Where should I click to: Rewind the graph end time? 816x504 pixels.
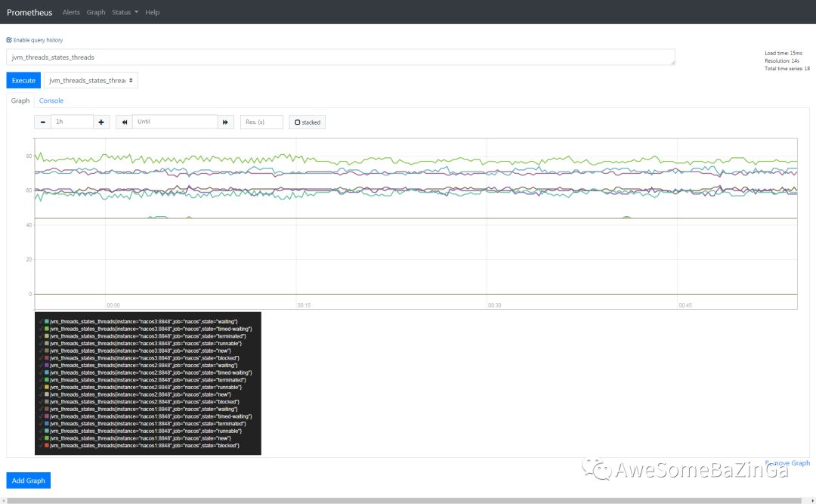point(125,122)
